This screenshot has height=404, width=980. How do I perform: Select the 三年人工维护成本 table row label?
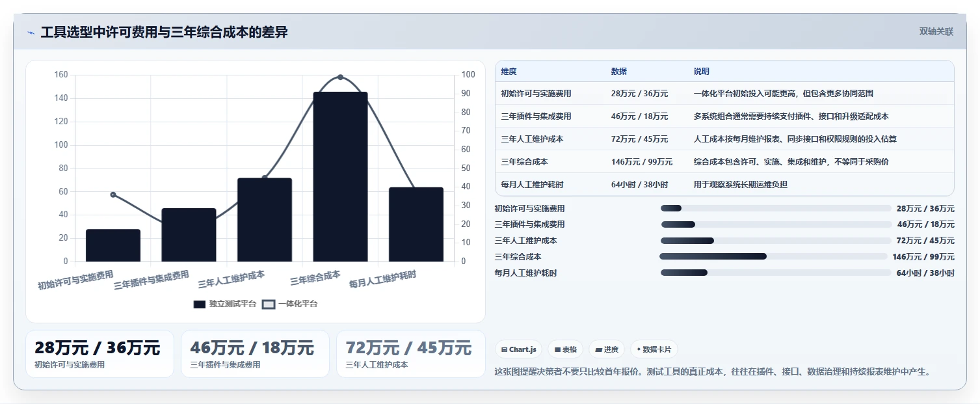[532, 139]
